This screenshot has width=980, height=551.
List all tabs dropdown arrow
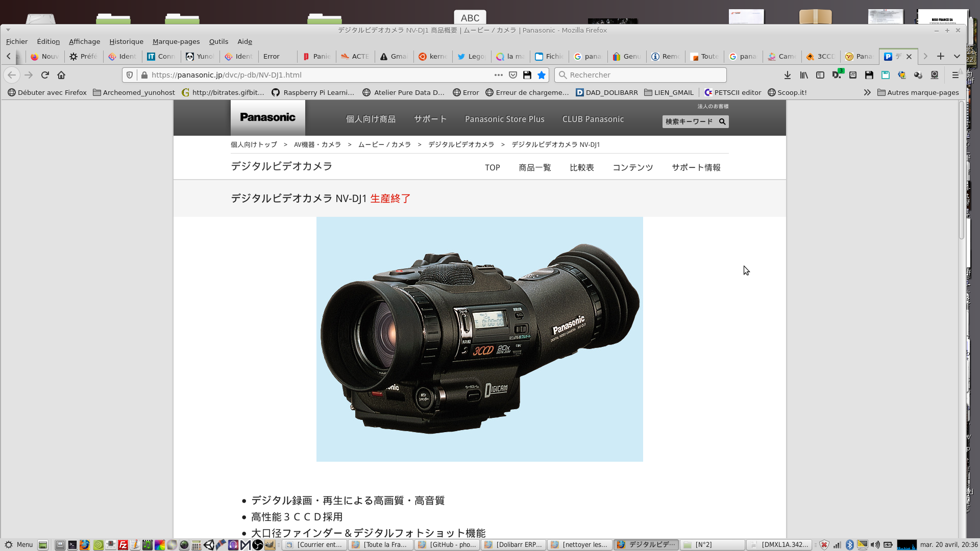coord(957,56)
